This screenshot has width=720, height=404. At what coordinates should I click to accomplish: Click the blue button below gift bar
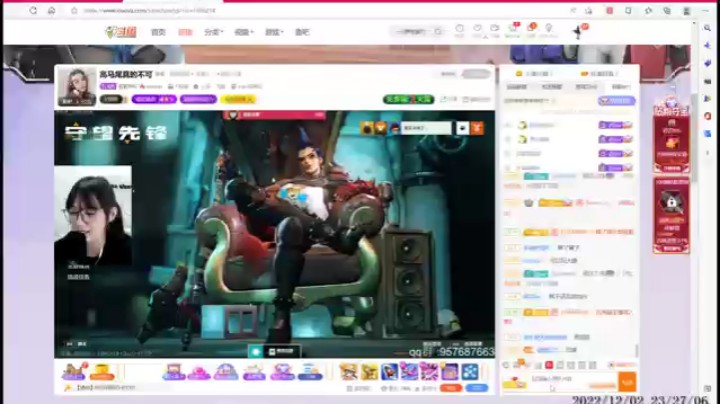coord(477,388)
